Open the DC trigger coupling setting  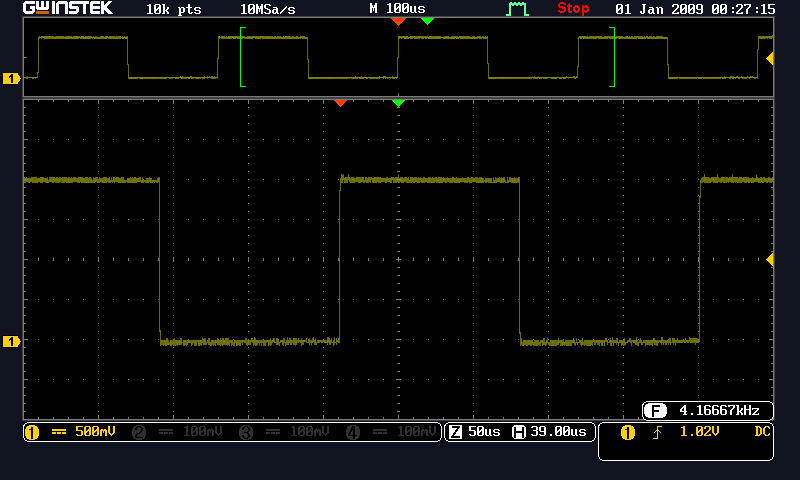(x=761, y=432)
